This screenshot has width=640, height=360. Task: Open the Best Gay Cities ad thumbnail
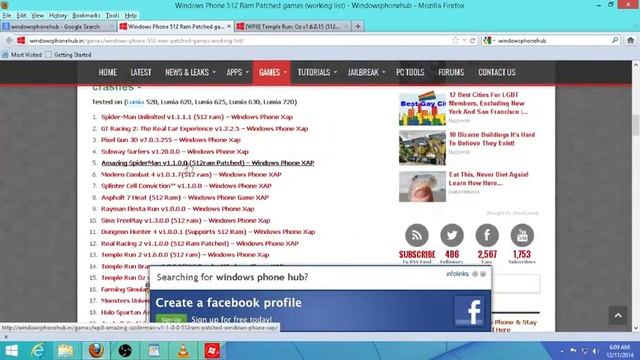click(422, 108)
